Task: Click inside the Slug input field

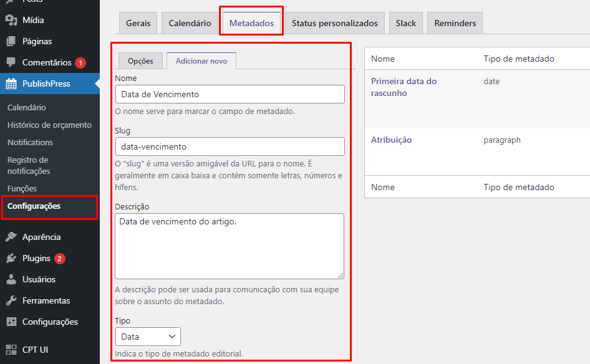Action: [229, 146]
